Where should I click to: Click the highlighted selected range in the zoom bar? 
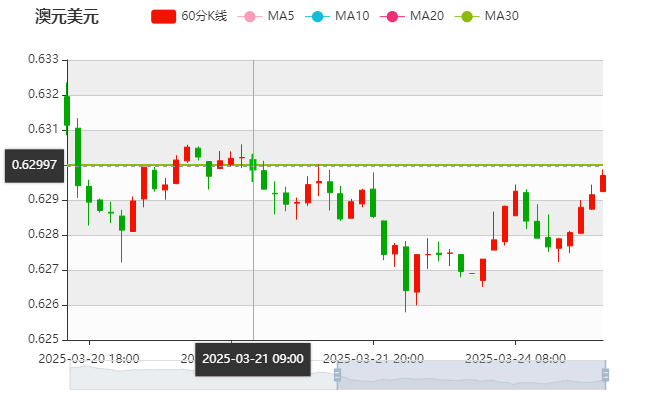[470, 375]
